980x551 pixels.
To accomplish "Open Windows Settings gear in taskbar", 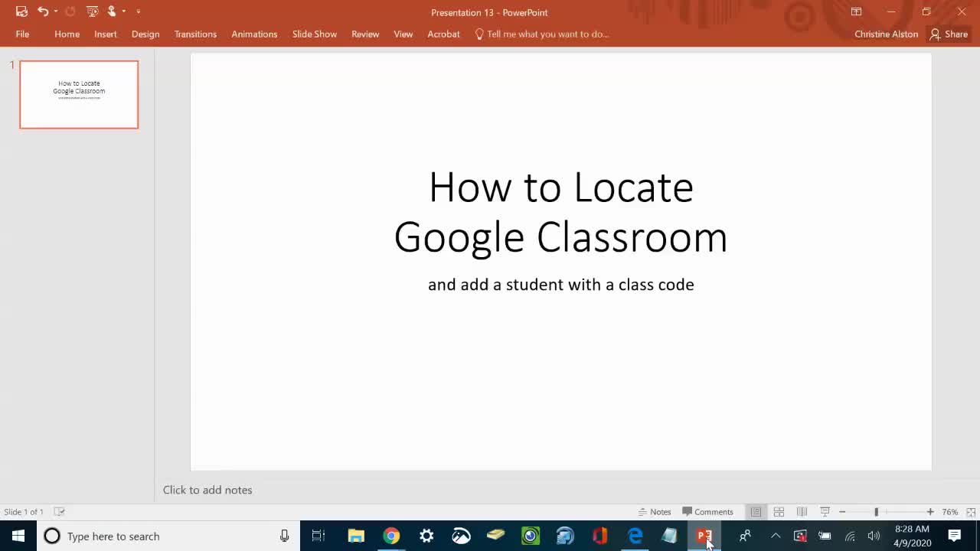I will tap(426, 536).
